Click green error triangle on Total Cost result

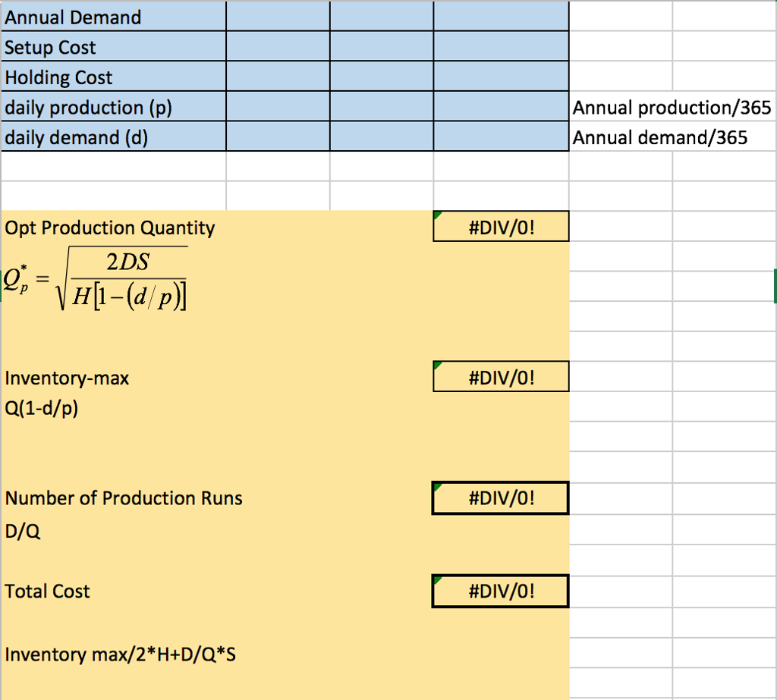click(438, 580)
